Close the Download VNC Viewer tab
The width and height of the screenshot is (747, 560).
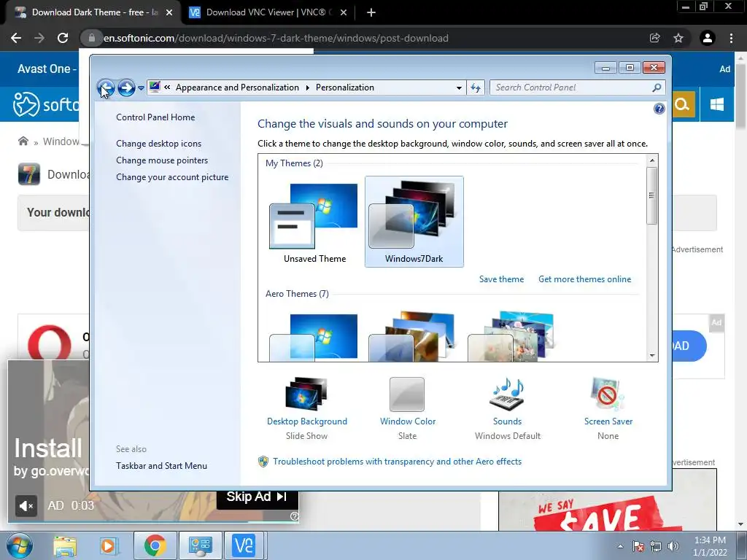tap(344, 13)
